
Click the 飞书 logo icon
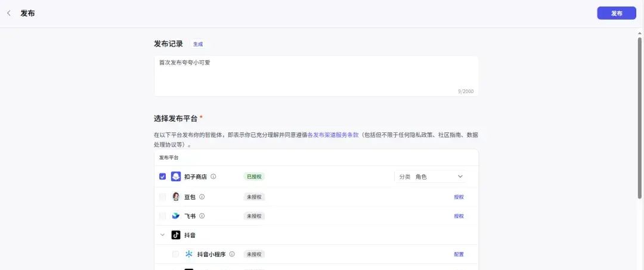pos(176,216)
